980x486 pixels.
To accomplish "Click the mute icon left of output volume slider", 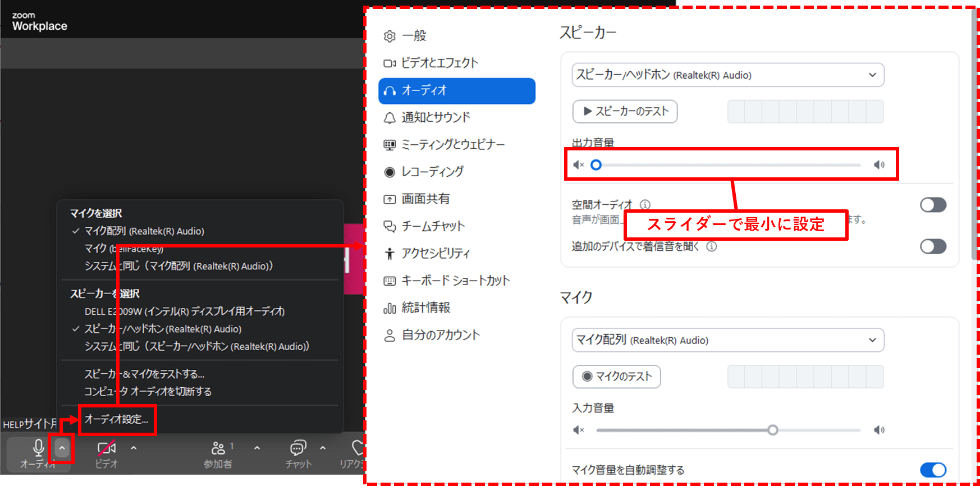I will pyautogui.click(x=579, y=164).
